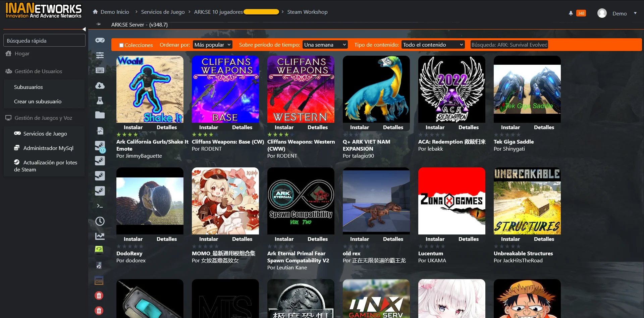
Task: Open the flask icon in the toolbar
Action: coord(100,101)
